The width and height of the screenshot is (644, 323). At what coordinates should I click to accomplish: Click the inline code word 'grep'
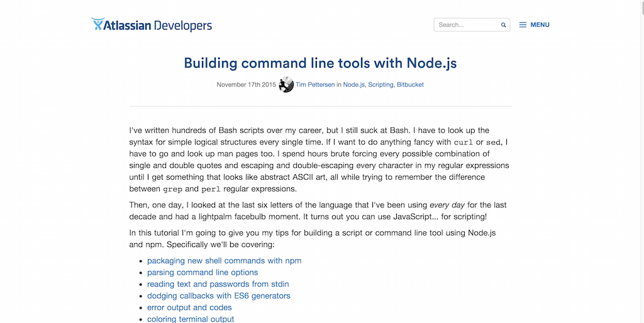coord(173,189)
